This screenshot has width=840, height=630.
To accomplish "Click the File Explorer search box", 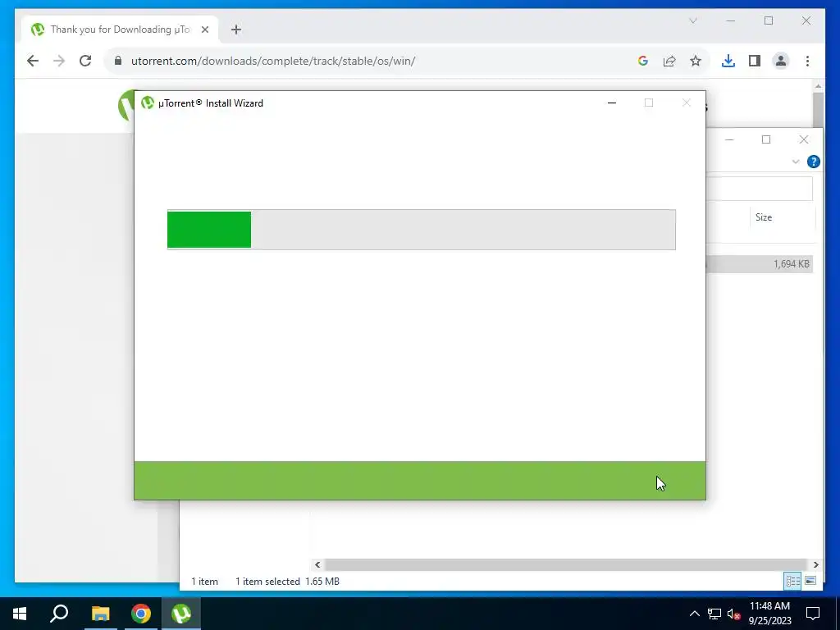I will tap(759, 189).
